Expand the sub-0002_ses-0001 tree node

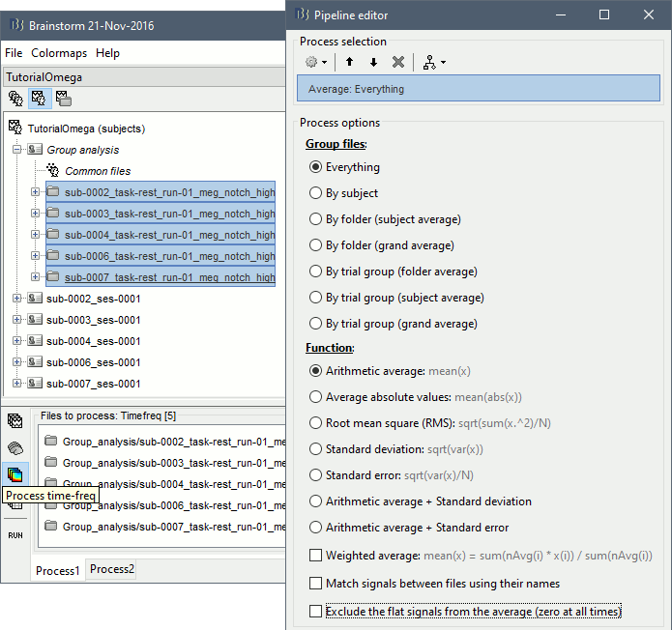[x=16, y=299]
